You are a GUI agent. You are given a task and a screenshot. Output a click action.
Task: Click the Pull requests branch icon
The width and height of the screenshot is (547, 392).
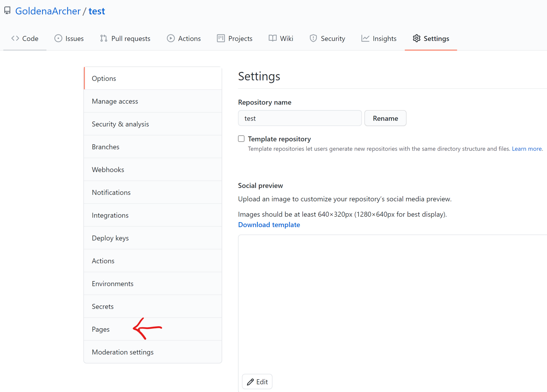tap(103, 38)
